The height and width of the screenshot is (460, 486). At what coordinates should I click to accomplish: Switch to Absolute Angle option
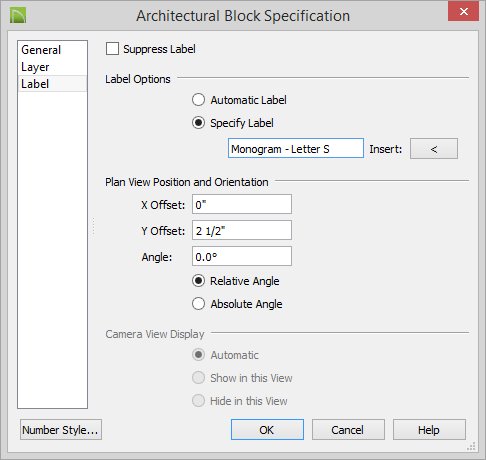(x=198, y=304)
